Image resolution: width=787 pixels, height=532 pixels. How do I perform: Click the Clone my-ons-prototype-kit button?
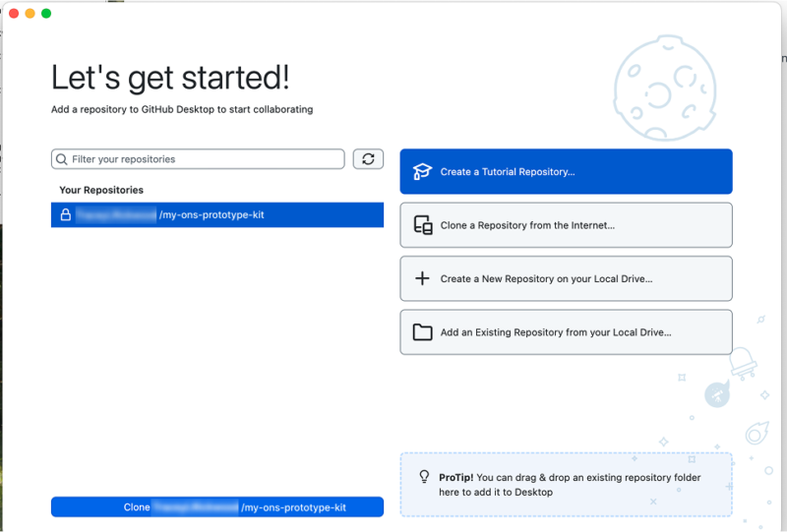(217, 506)
